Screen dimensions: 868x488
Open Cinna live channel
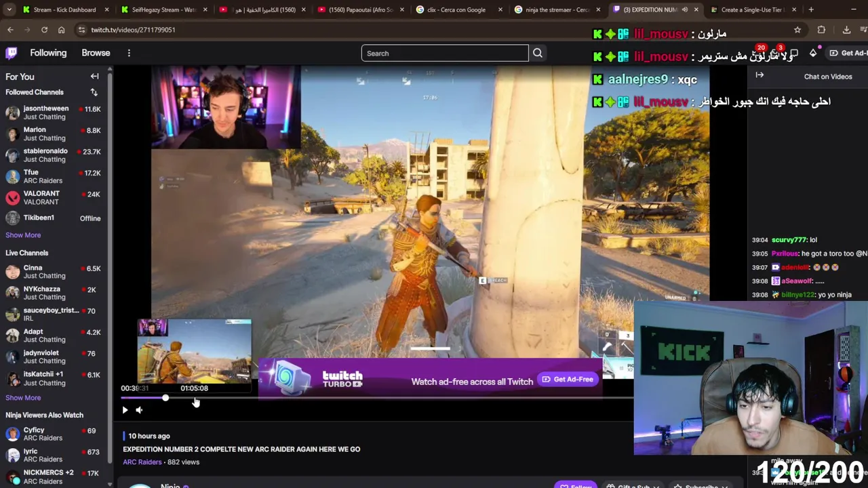[x=53, y=272]
